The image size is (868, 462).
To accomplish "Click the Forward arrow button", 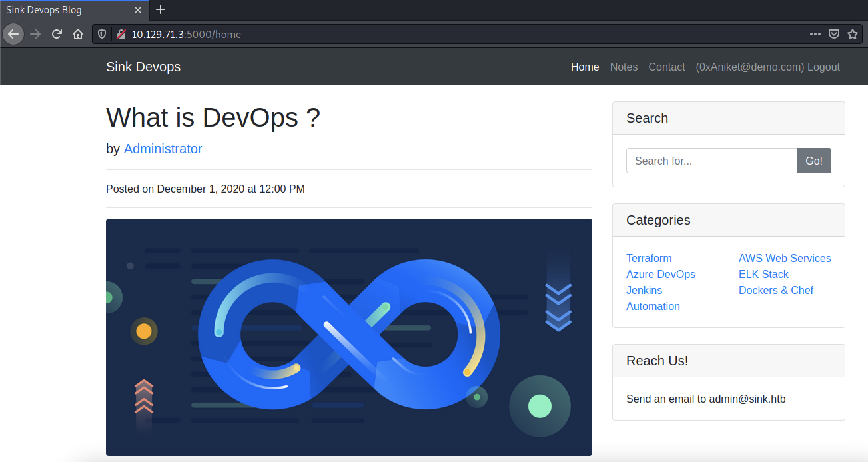I will pos(35,34).
